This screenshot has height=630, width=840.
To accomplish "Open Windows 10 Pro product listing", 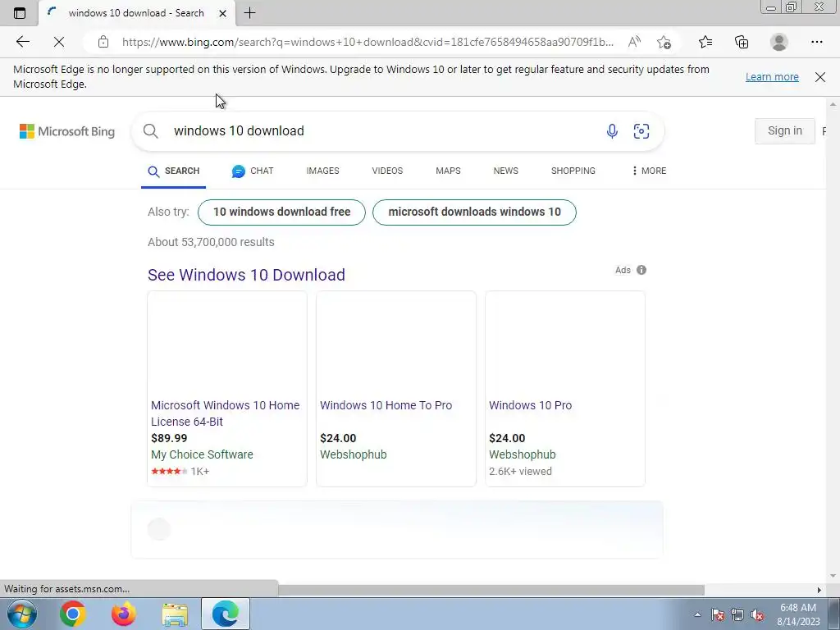I will click(531, 405).
